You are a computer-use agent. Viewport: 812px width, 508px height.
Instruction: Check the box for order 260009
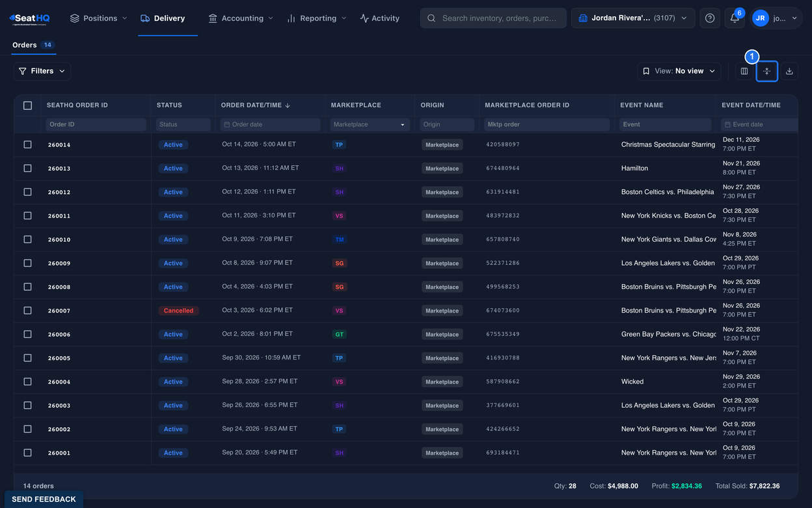[27, 263]
